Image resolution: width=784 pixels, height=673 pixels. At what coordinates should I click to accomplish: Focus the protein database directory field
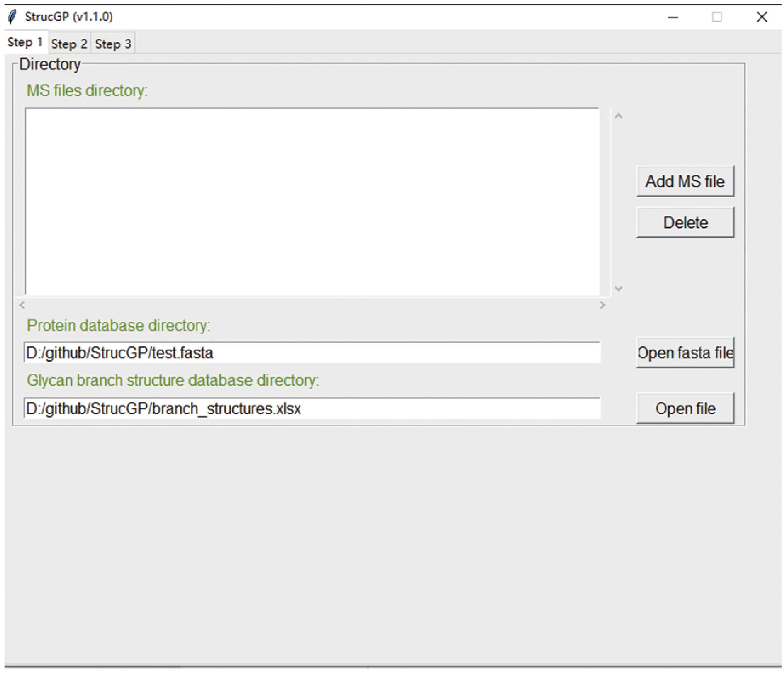point(312,353)
